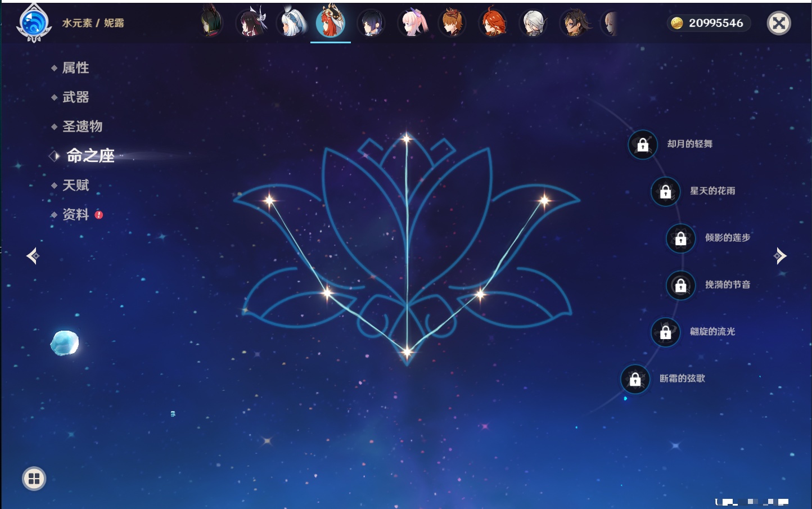Image resolution: width=812 pixels, height=509 pixels.
Task: Select the highlighted red-haired Nilou portrait
Action: [x=331, y=21]
